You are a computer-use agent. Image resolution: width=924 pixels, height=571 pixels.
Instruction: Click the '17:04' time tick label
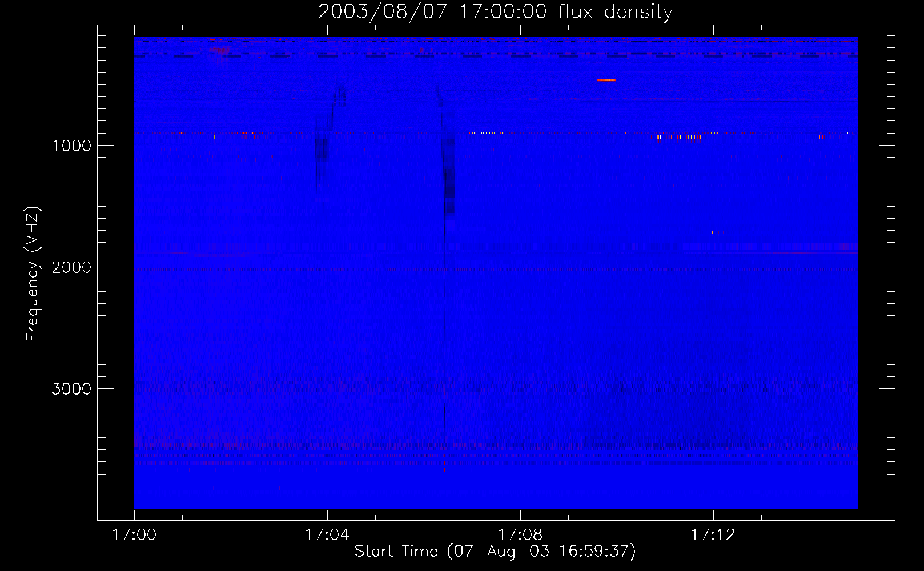(x=327, y=535)
